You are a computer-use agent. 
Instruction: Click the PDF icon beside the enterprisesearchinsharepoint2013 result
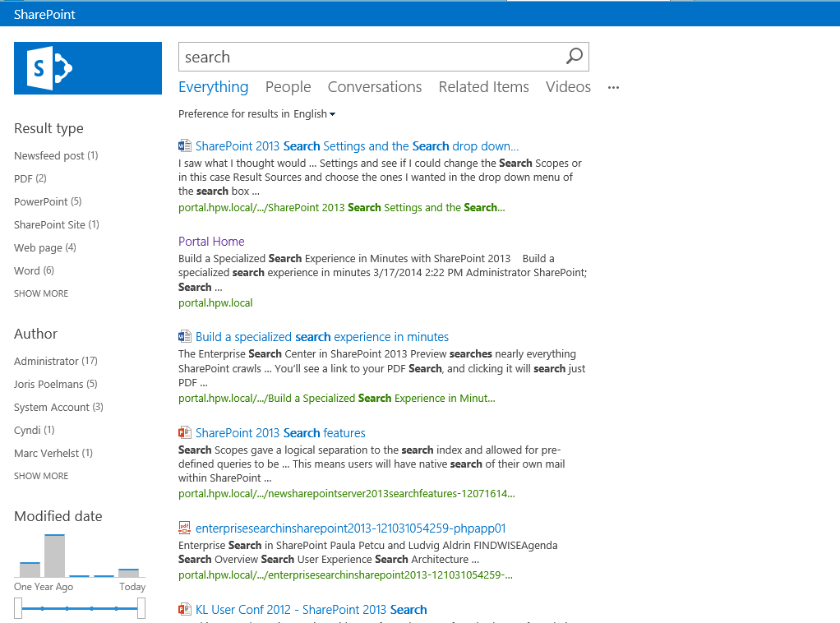tap(183, 528)
